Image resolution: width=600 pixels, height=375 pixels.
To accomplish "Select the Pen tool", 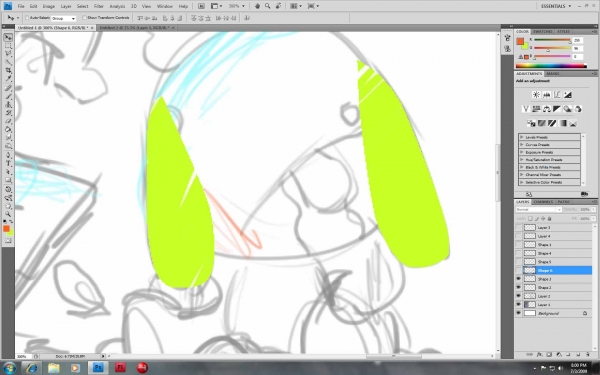I will [x=8, y=155].
